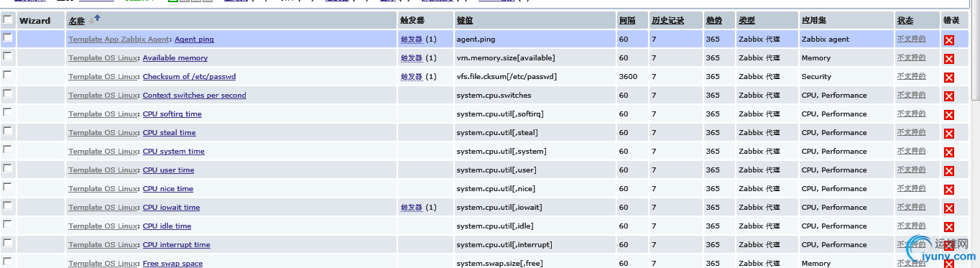The height and width of the screenshot is (268, 980).
Task: Click the error icon for CPU iowait time
Action: [948, 208]
